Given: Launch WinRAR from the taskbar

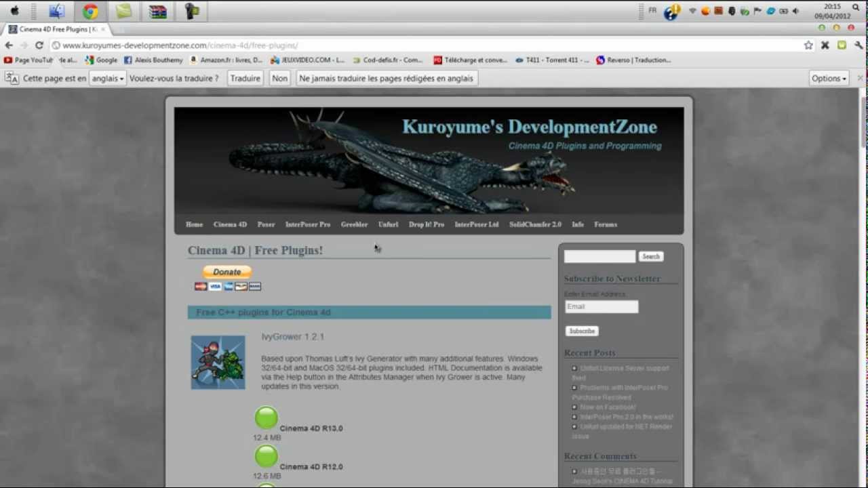Looking at the screenshot, I should pos(157,11).
